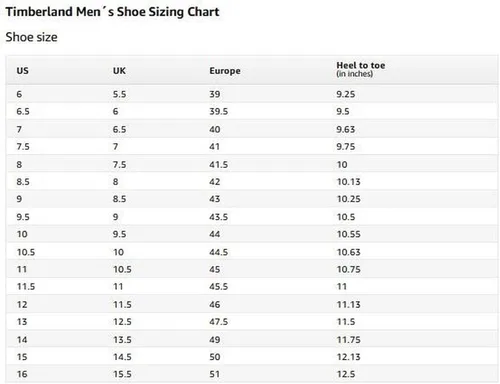The height and width of the screenshot is (384, 500).
Task: Select US size 6 cell
Action: pyautogui.click(x=19, y=94)
